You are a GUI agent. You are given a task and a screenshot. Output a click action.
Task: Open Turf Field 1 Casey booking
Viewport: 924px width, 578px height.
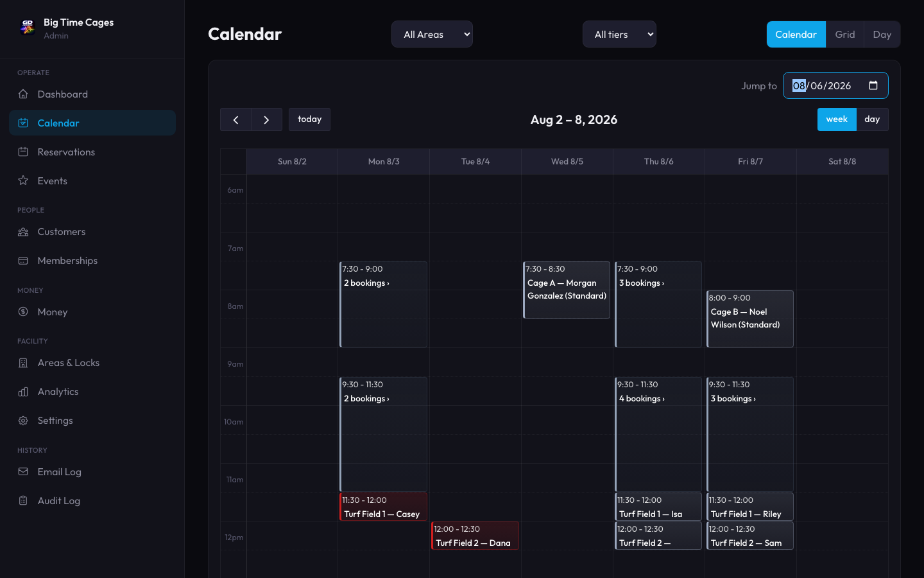tap(384, 507)
